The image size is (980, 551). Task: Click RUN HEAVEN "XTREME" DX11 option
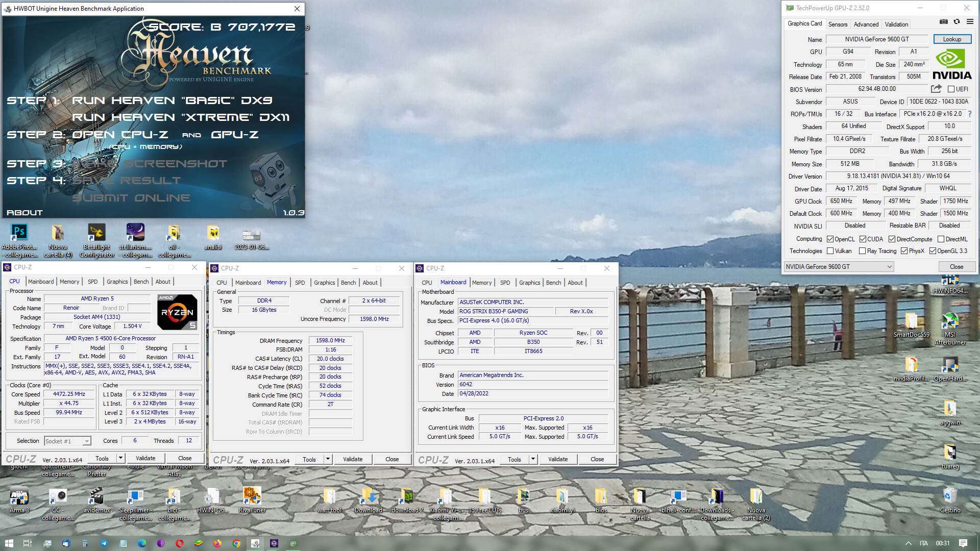tap(181, 117)
